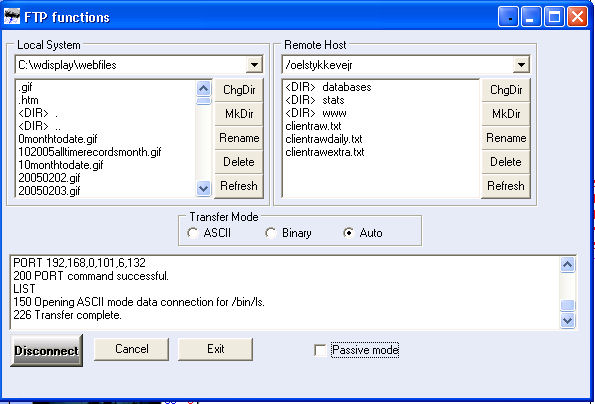The height and width of the screenshot is (404, 595).
Task: Click the Disconnect button
Action: tap(47, 350)
